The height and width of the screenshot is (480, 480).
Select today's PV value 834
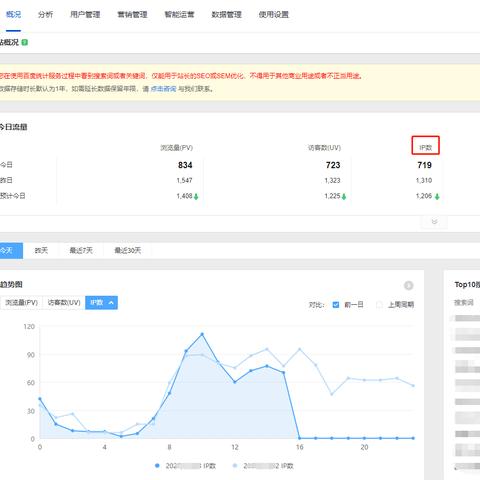[185, 165]
